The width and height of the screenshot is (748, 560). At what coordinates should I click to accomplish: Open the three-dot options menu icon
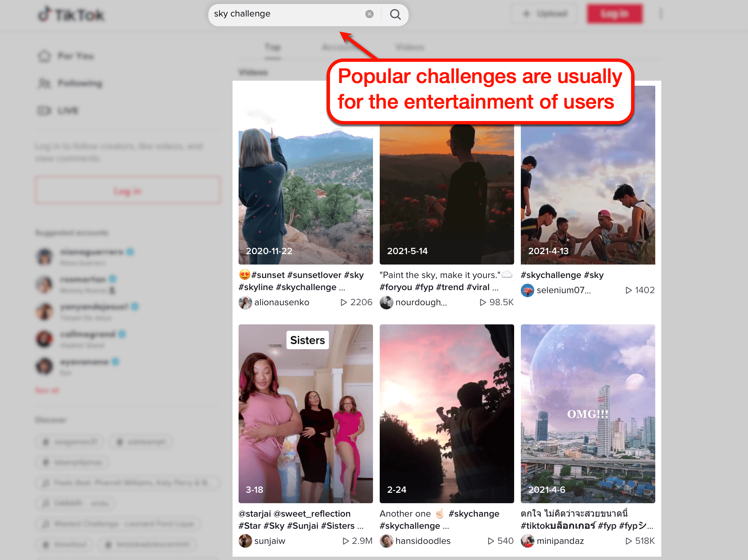pos(661,14)
